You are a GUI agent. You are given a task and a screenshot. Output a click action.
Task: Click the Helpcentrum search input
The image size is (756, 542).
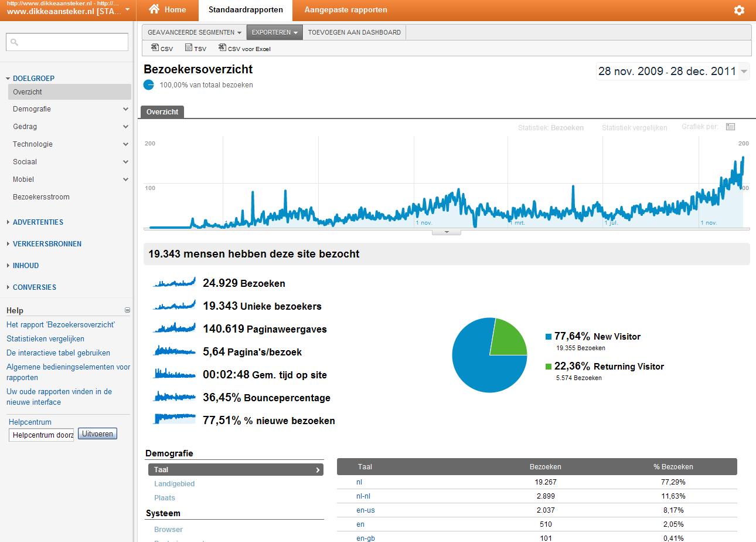(41, 435)
